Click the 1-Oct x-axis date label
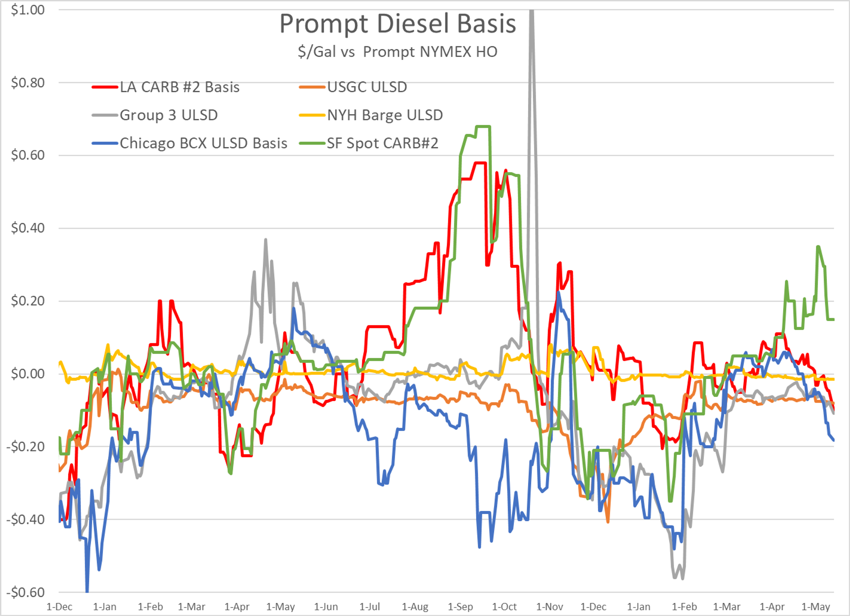Screen dimensions: 850x616 504,607
